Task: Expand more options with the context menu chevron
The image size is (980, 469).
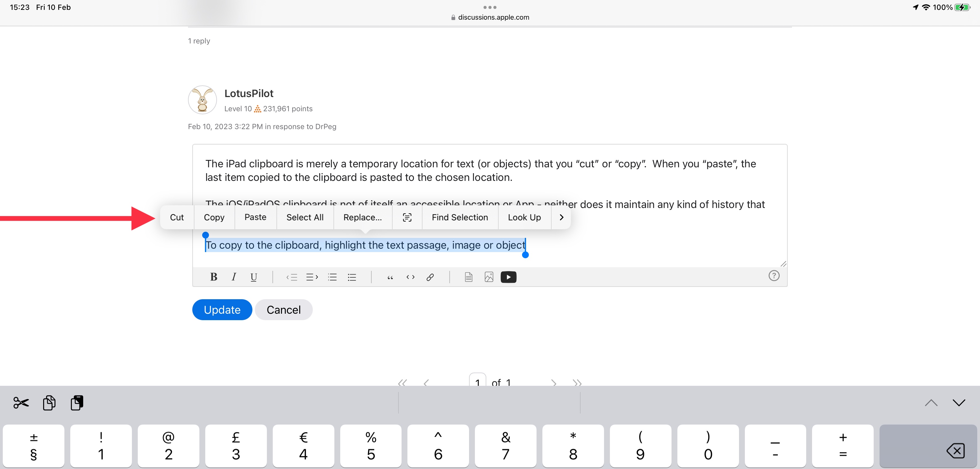Action: (x=561, y=217)
